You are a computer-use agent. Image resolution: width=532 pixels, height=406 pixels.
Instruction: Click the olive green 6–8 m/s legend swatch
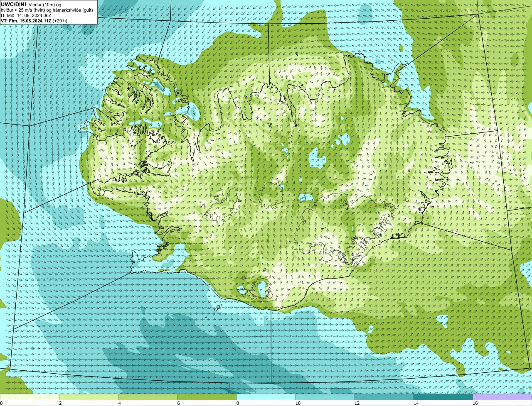[x=207, y=397]
